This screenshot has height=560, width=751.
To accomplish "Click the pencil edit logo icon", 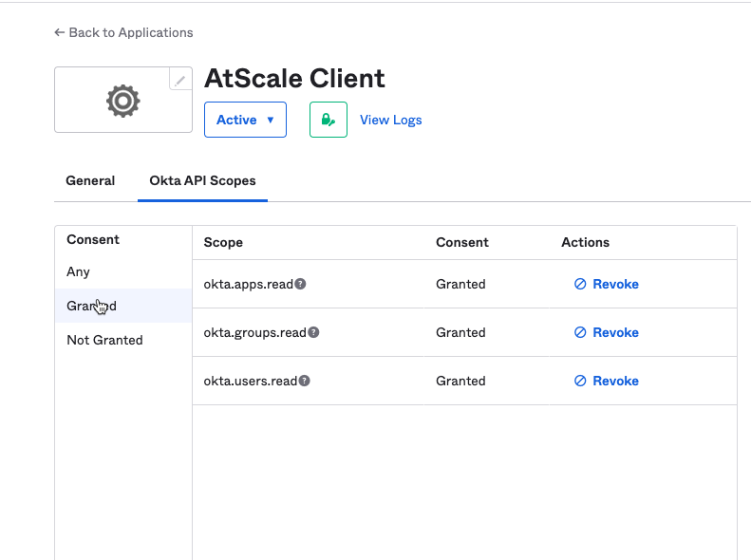I will coord(180,81).
